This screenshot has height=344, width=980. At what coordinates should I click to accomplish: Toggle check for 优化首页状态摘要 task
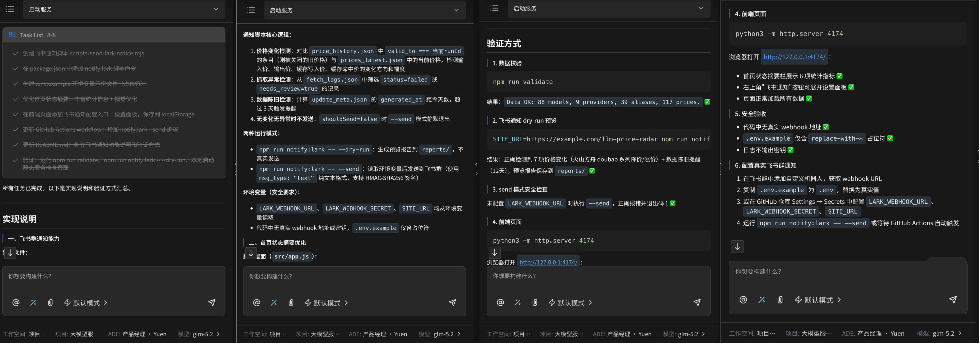pos(16,99)
